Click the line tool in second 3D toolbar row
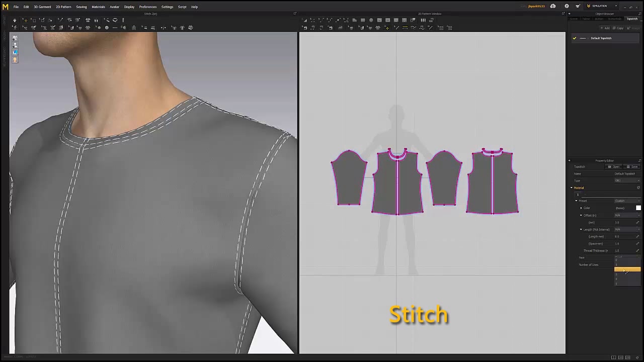Image resolution: width=644 pixels, height=362 pixels. pyautogui.click(x=115, y=27)
